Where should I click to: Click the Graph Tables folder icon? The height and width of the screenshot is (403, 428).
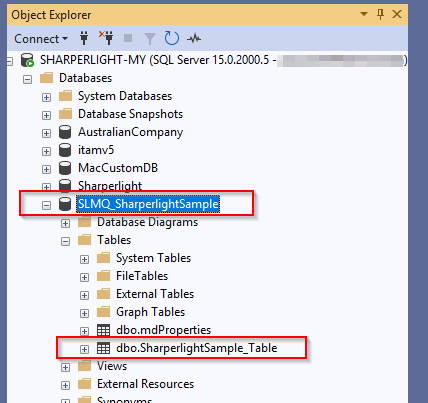pos(103,312)
